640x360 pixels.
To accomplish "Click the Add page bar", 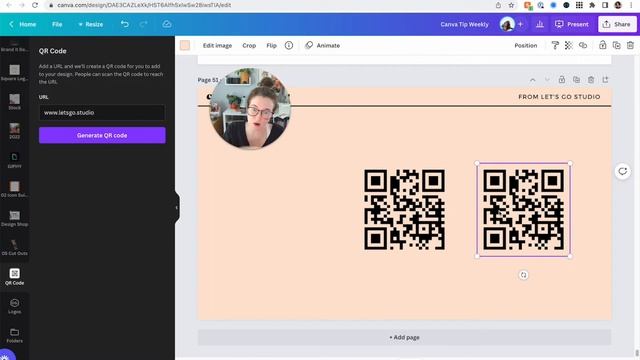I will coord(404,337).
